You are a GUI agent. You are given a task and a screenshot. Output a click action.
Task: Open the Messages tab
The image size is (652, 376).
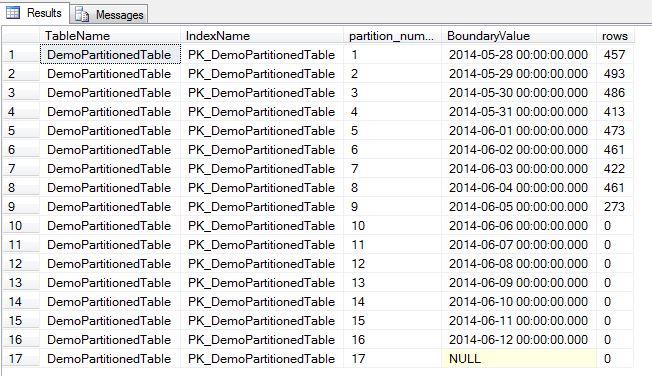[x=109, y=15]
